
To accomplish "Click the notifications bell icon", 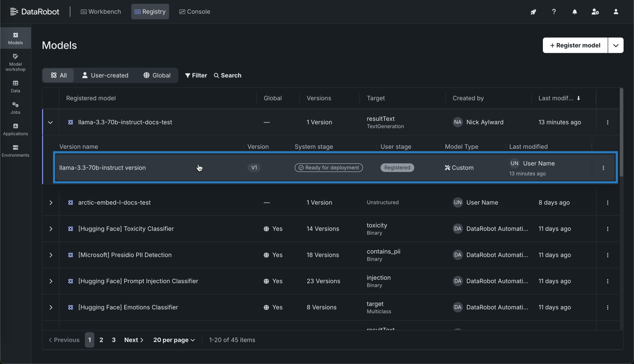I will [575, 12].
